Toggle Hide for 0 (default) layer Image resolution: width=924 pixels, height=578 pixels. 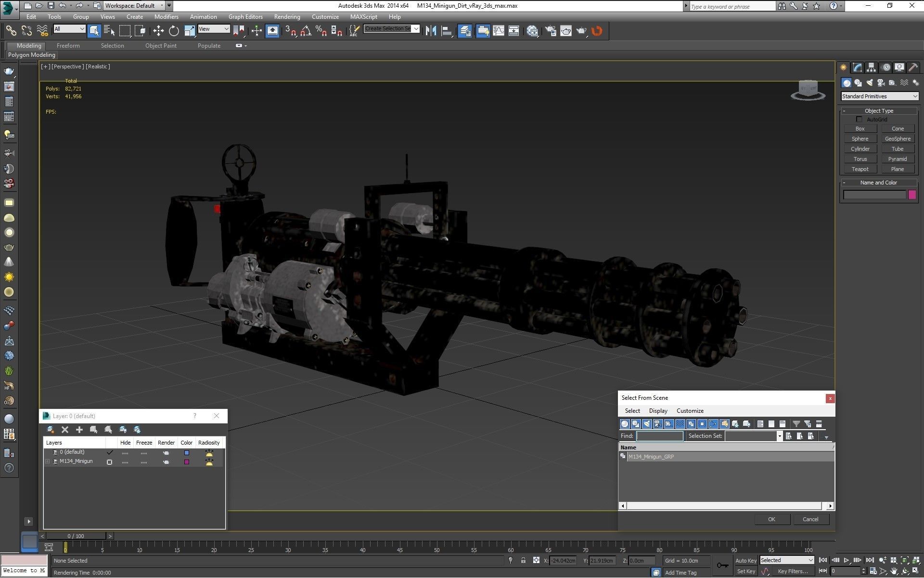[125, 453]
